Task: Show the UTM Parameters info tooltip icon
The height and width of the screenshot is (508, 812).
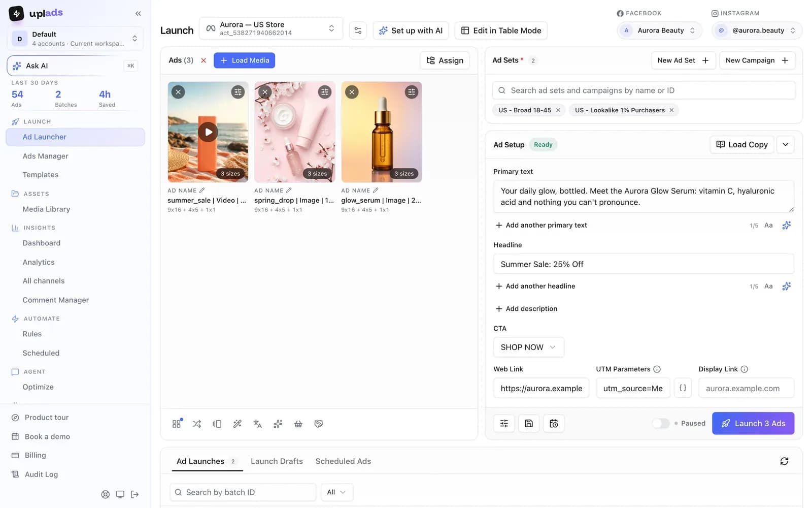Action: 657,369
